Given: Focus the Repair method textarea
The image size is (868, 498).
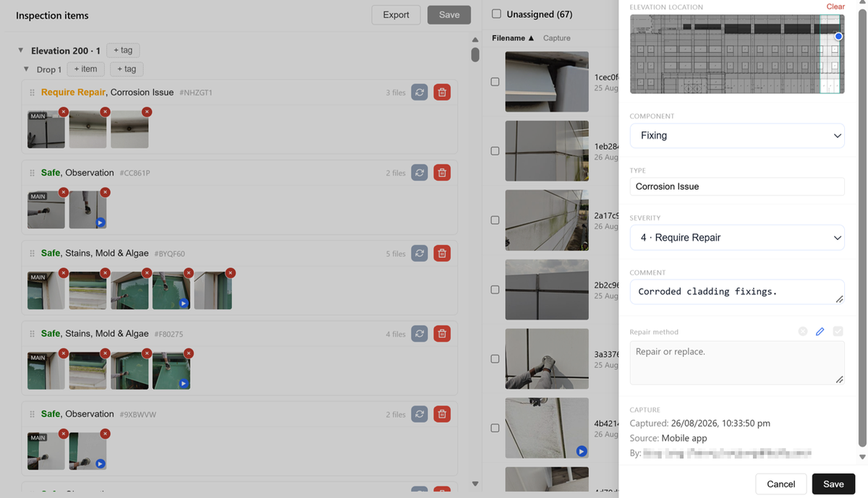Looking at the screenshot, I should [737, 363].
